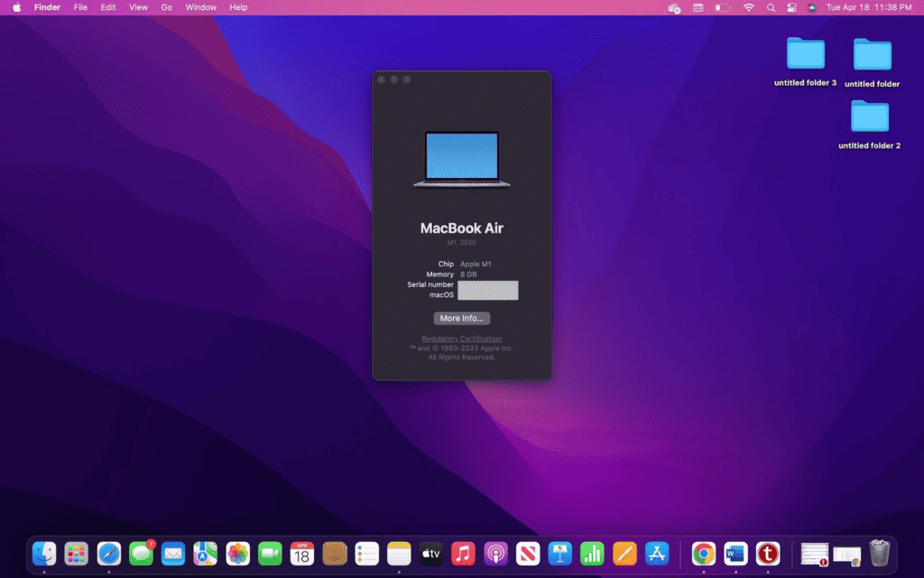The height and width of the screenshot is (578, 924).
Task: Open Safari from the Dock
Action: (108, 555)
